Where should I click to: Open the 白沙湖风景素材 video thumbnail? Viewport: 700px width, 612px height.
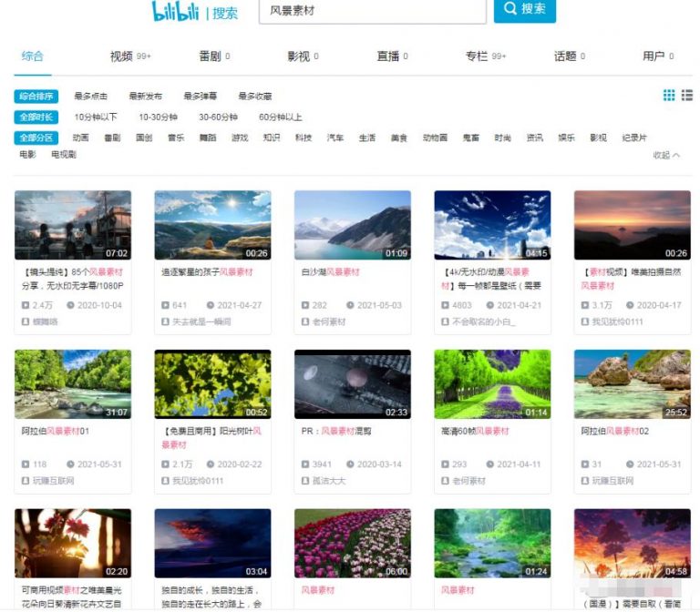point(352,225)
